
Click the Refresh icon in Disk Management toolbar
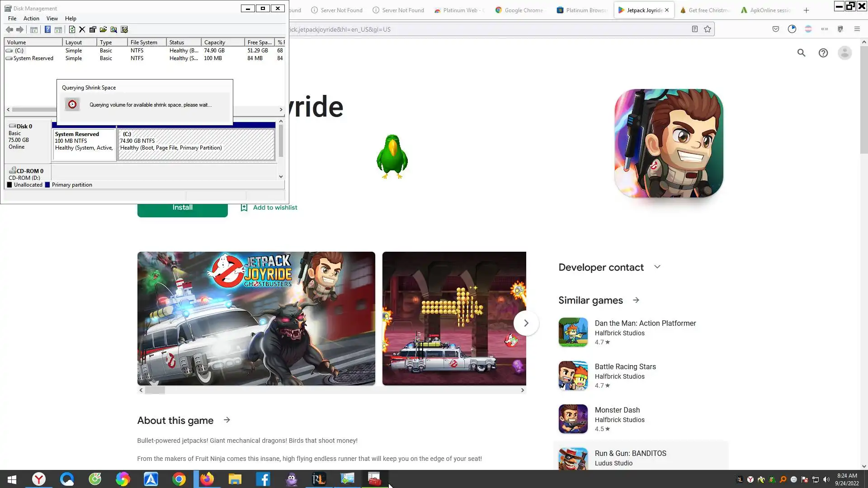72,30
